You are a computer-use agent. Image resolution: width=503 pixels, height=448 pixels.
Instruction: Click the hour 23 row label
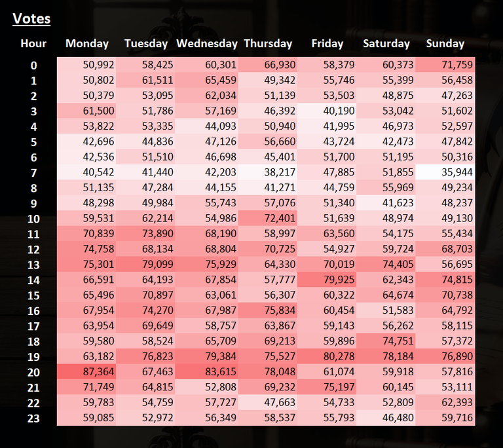point(33,418)
